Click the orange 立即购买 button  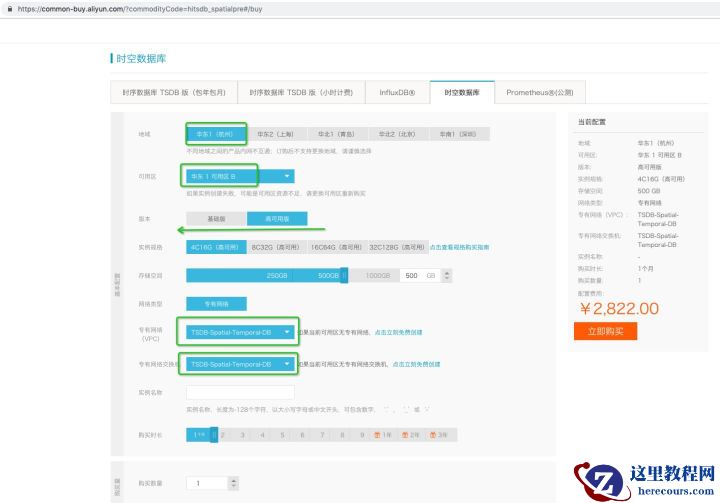[605, 331]
